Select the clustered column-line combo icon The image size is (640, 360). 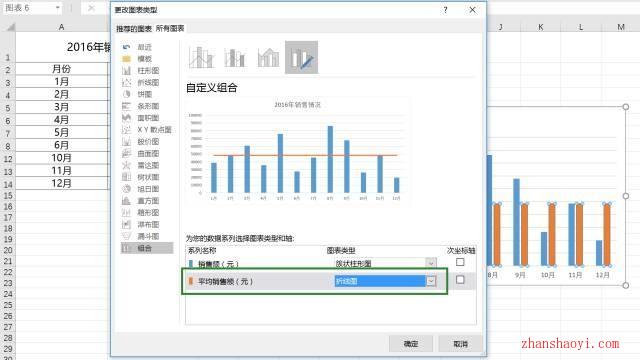201,57
